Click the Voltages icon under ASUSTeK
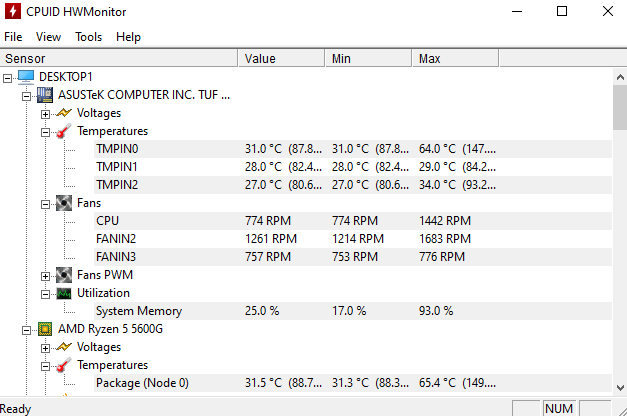 [x=64, y=113]
